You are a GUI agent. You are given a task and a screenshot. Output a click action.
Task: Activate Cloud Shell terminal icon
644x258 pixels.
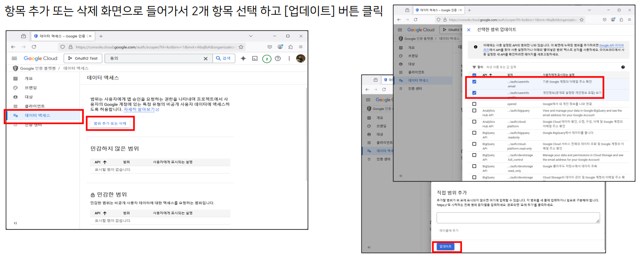click(x=254, y=59)
